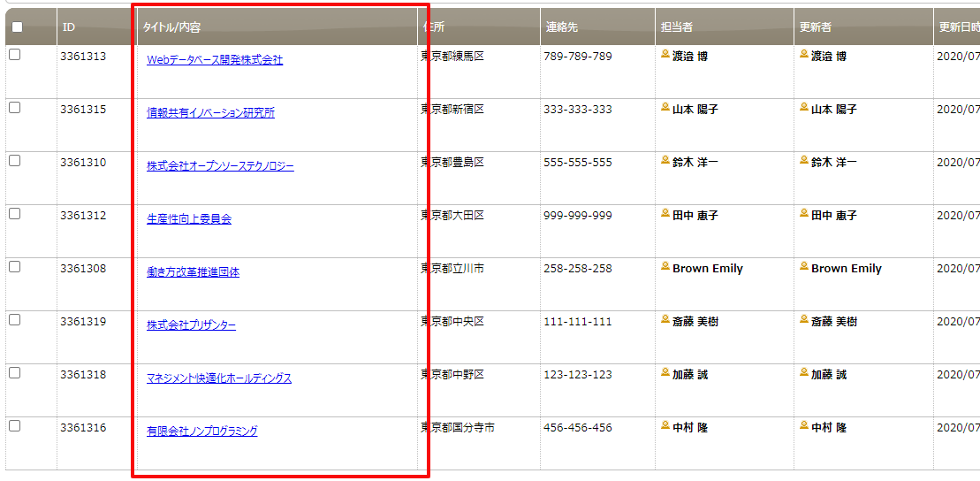Open the Webデータベース開発株式会社 record

[215, 60]
